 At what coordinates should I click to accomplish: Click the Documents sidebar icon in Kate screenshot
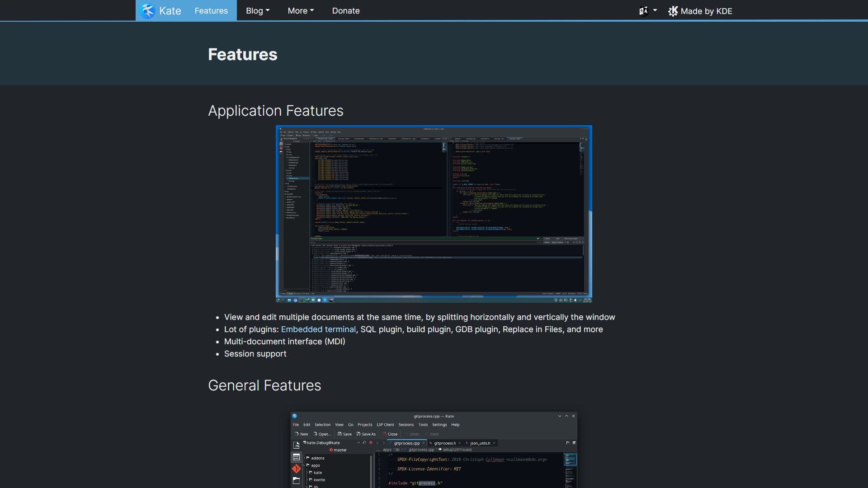pyautogui.click(x=296, y=445)
